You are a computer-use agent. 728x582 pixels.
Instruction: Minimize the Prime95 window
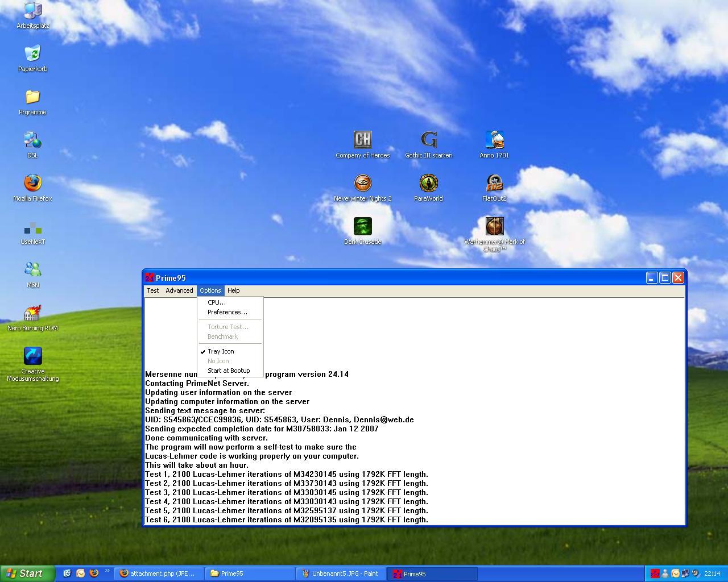coord(652,277)
